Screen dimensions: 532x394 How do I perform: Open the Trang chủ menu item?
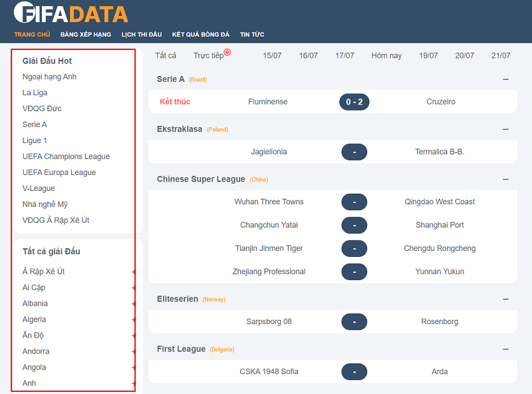[x=32, y=35]
